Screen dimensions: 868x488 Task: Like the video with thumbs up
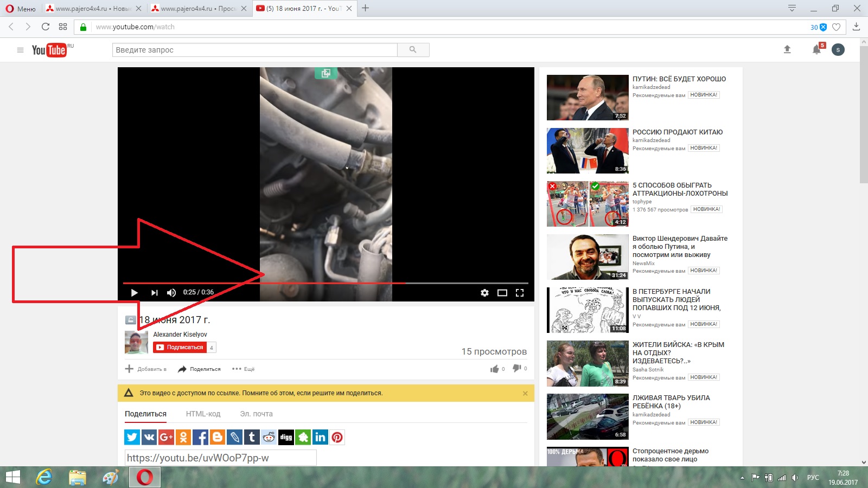click(x=495, y=369)
